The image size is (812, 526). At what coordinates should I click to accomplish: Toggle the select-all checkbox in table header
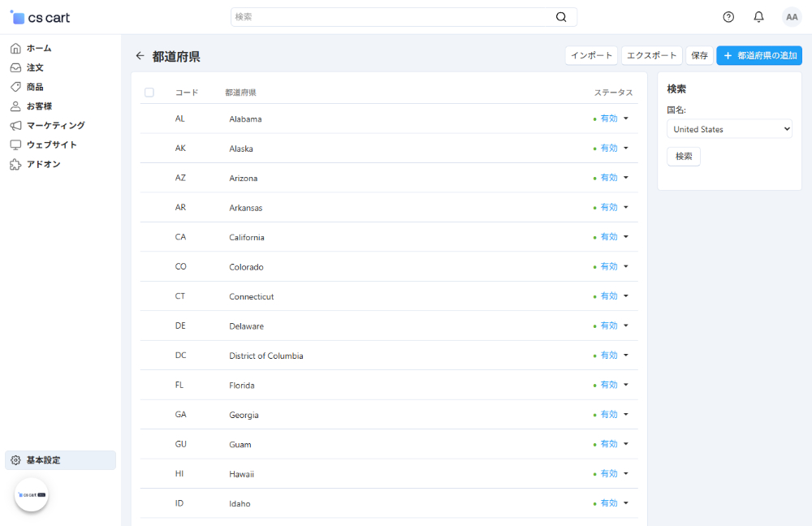(x=149, y=93)
